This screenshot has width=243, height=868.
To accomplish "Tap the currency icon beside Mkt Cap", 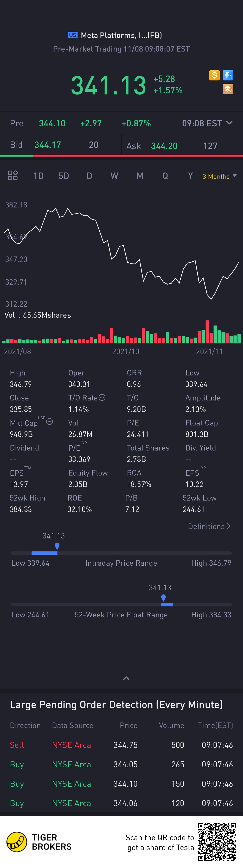I will click(49, 422).
